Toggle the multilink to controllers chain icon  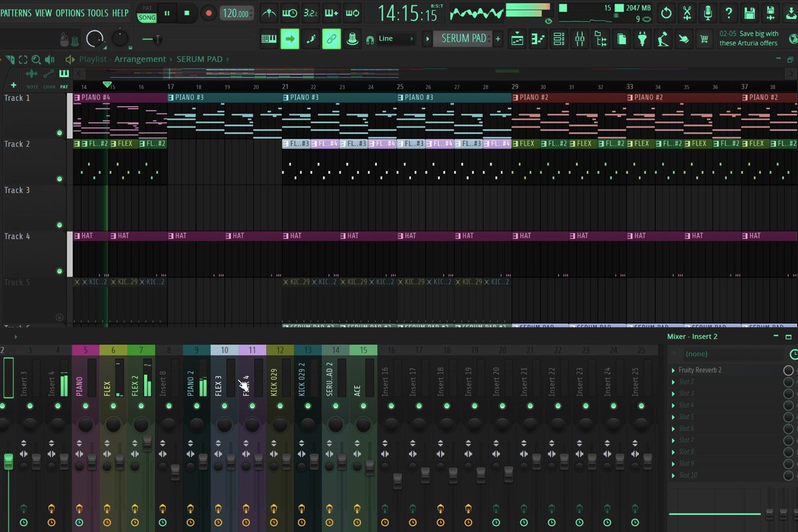[332, 39]
